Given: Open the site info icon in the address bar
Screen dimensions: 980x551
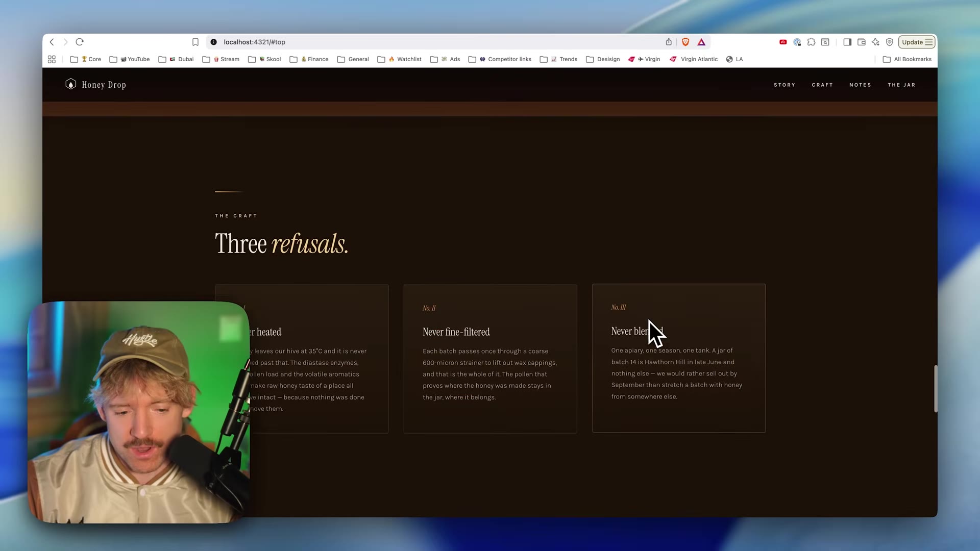Looking at the screenshot, I should tap(214, 42).
